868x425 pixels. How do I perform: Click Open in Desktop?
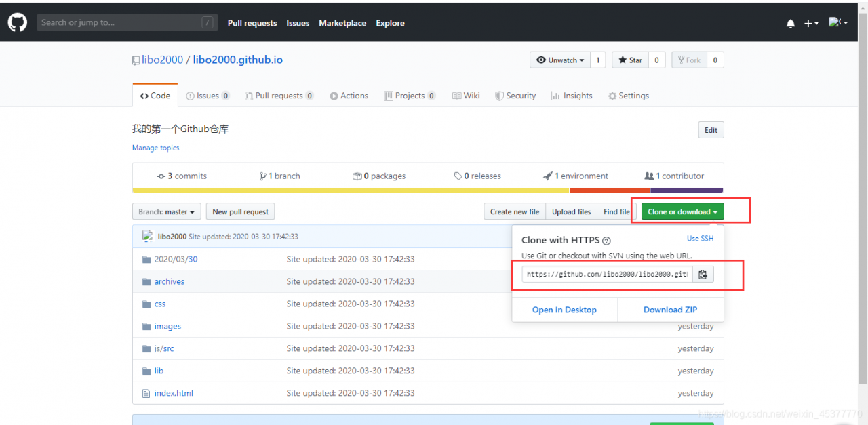(x=564, y=310)
